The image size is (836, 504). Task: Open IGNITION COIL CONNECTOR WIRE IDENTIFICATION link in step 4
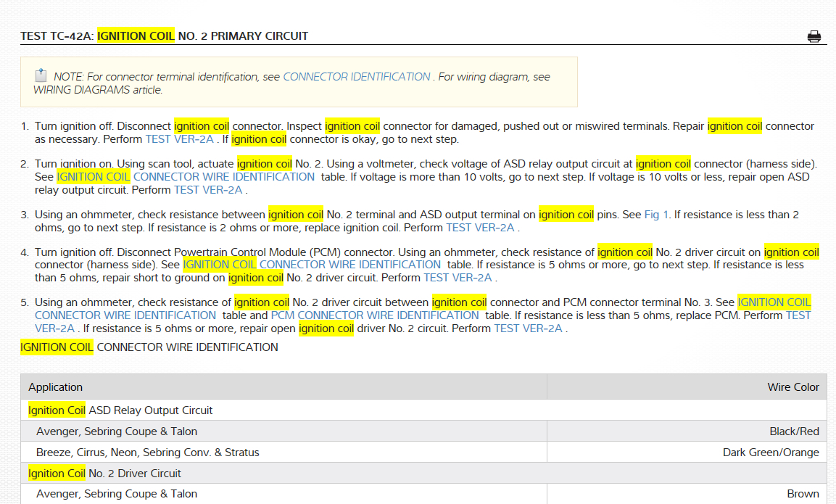point(312,265)
